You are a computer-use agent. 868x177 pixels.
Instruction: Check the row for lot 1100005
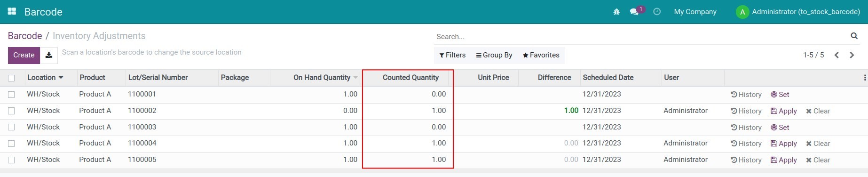(x=11, y=160)
